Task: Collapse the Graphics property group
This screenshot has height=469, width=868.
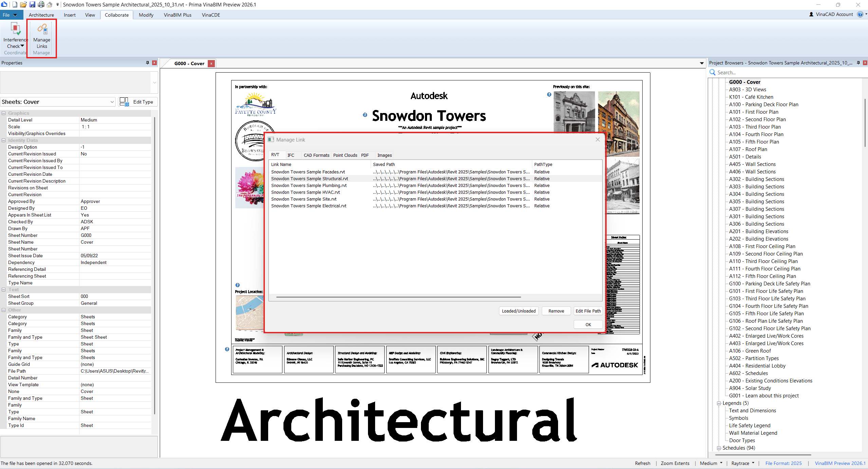Action: (4, 113)
